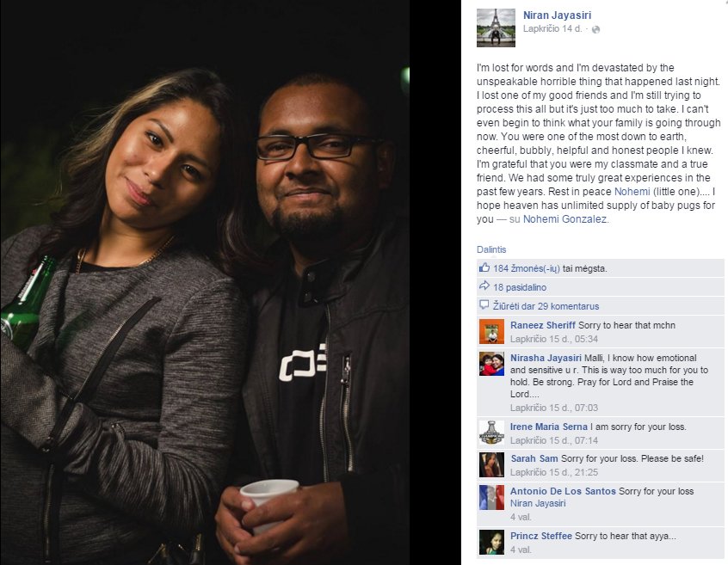Open Raneez Sheriff's avatar

(x=491, y=331)
